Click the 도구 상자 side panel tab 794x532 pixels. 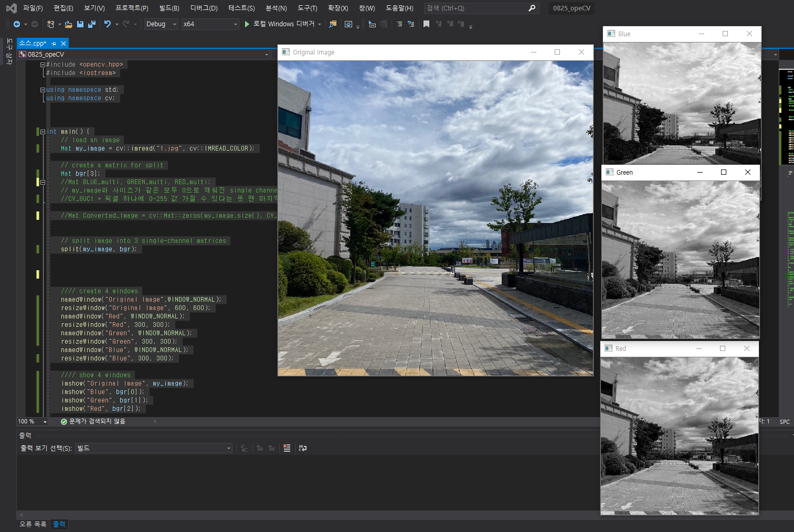(x=9, y=51)
